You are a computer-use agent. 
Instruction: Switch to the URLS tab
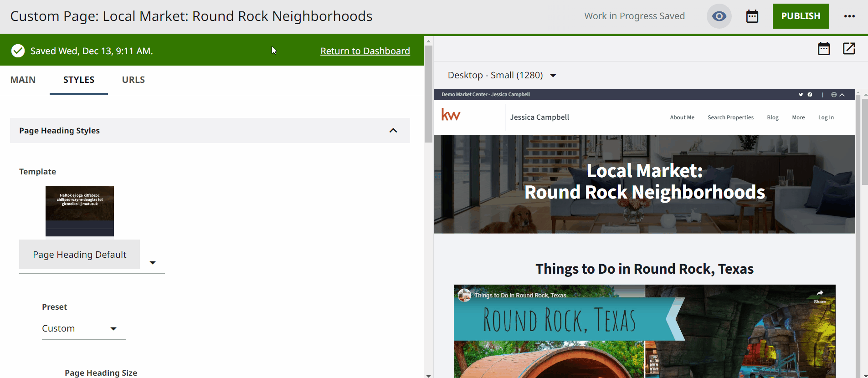coord(133,80)
